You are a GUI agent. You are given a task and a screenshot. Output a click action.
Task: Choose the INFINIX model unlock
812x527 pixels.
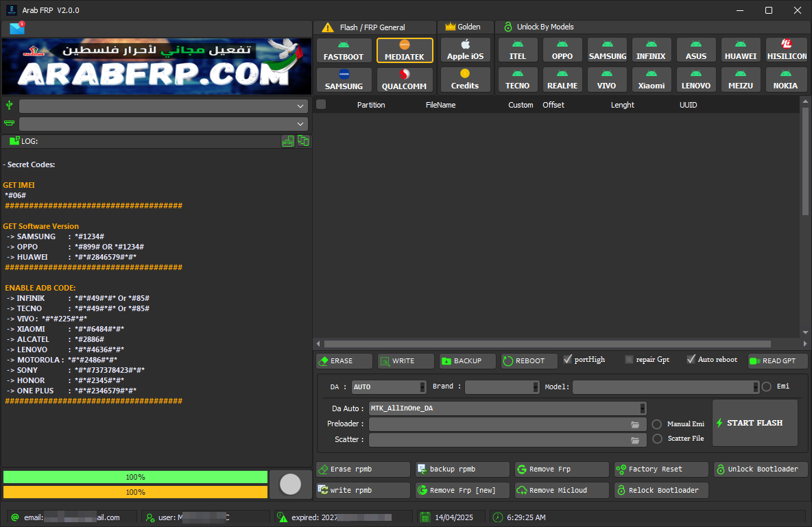tap(652, 50)
